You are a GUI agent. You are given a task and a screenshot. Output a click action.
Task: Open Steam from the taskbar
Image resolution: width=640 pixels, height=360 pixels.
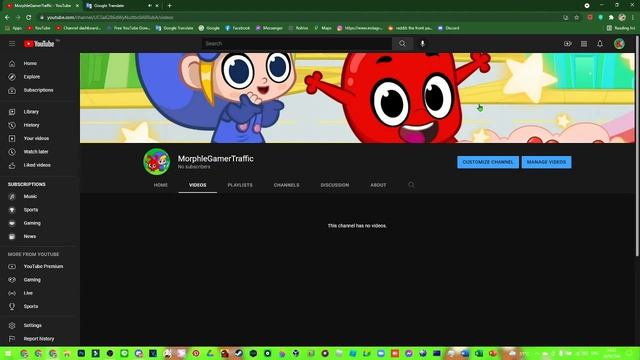[x=239, y=353]
